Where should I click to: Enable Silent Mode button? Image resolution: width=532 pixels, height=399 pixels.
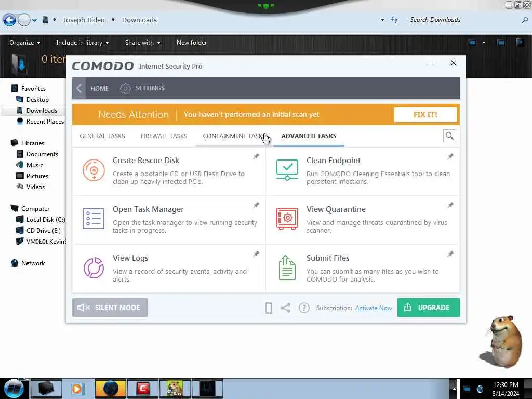click(110, 308)
